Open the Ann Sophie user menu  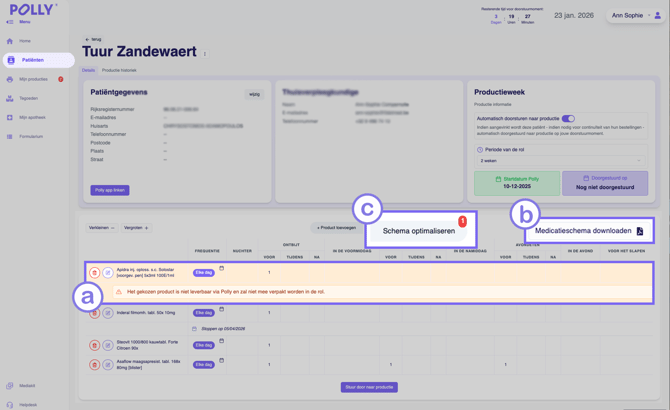(636, 16)
